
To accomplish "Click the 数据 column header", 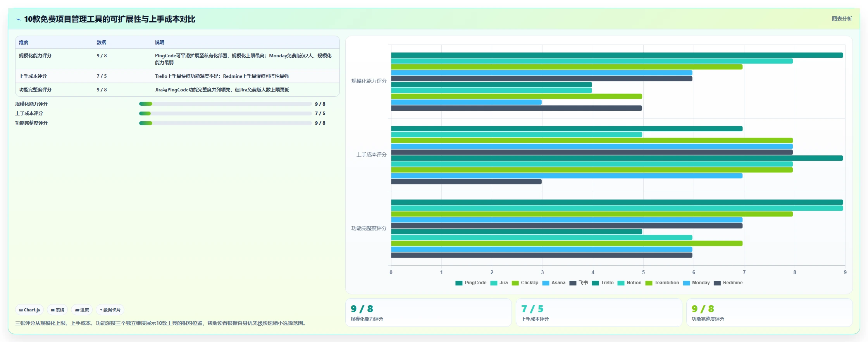I will point(102,43).
